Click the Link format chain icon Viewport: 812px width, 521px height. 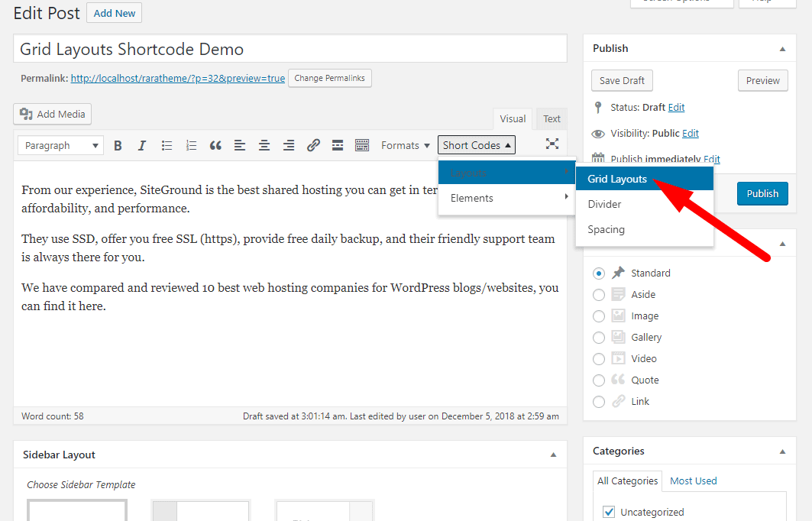(x=618, y=401)
